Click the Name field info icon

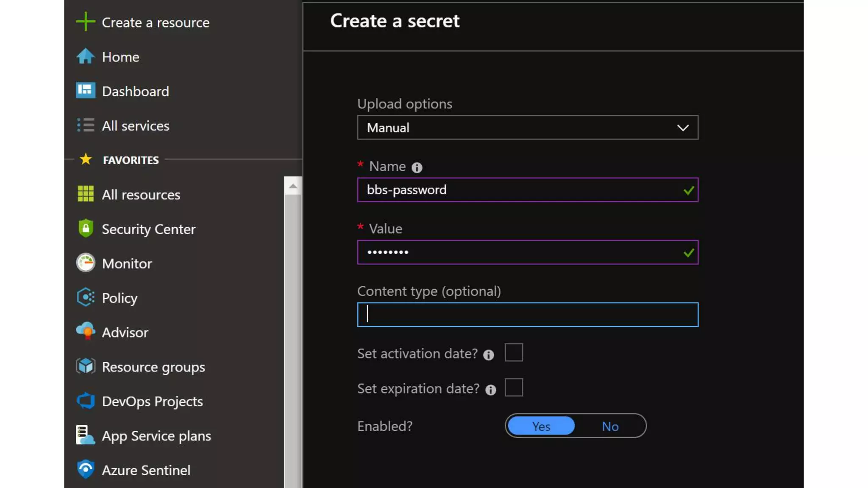coord(417,168)
